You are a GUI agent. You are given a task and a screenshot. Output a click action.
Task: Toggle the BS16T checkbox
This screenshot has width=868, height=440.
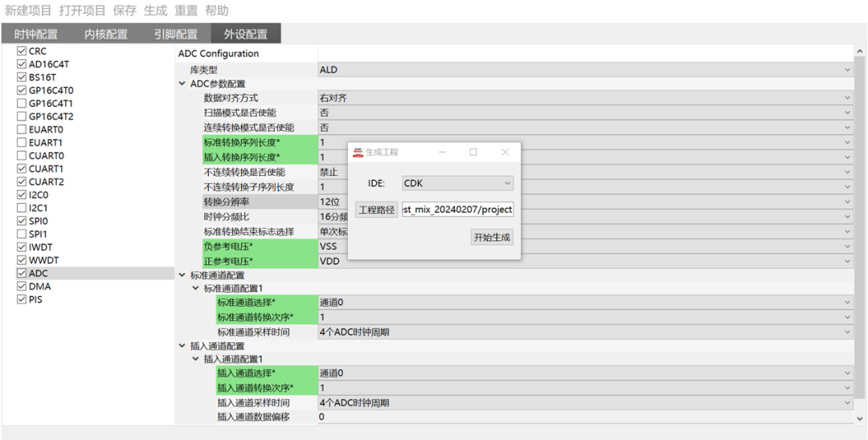(x=22, y=77)
